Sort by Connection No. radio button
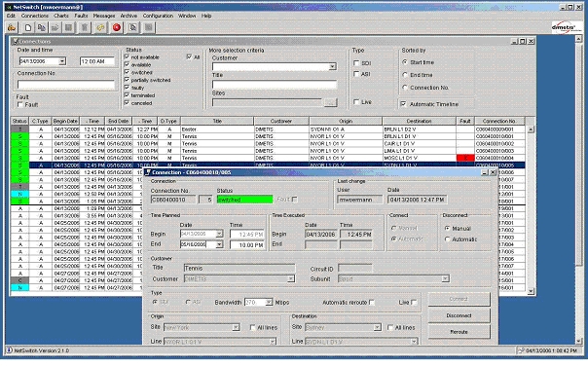Image resolution: width=588 pixels, height=368 pixels. click(405, 87)
